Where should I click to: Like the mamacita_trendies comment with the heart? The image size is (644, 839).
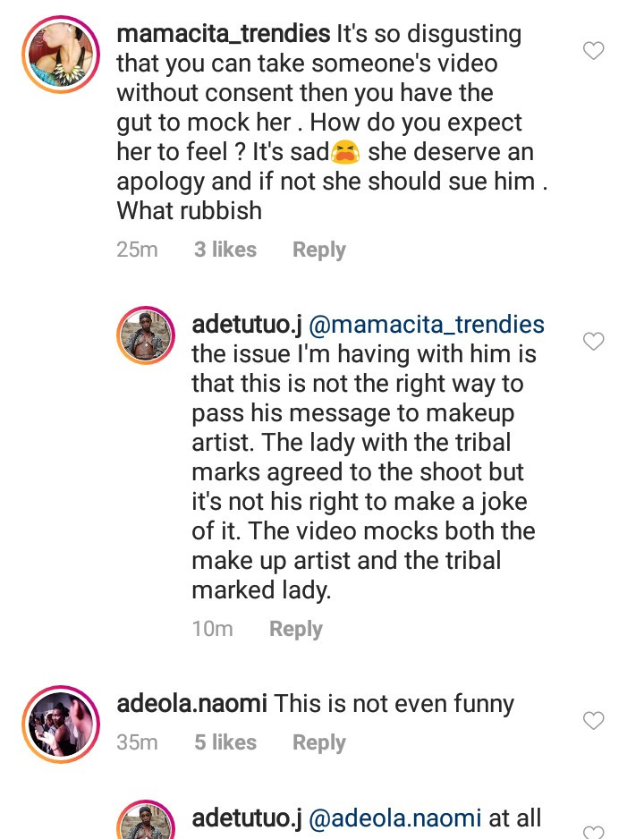click(594, 51)
